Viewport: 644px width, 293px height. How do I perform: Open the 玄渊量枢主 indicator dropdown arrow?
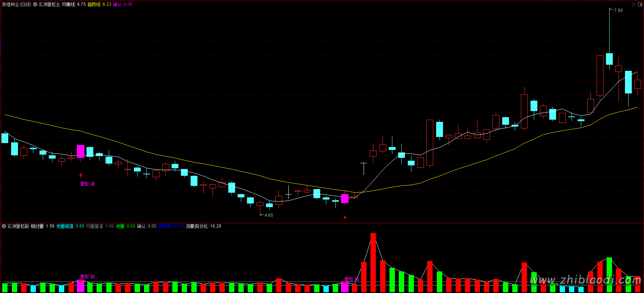35,4
